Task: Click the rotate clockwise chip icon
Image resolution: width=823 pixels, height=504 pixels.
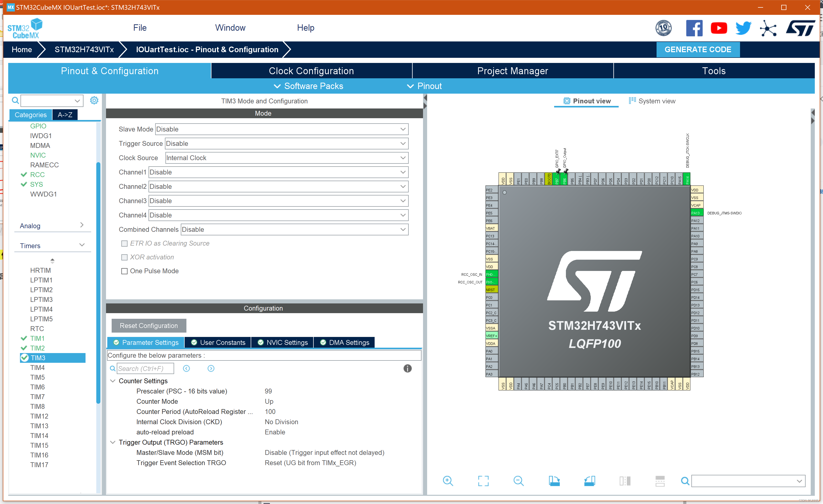Action: (554, 481)
